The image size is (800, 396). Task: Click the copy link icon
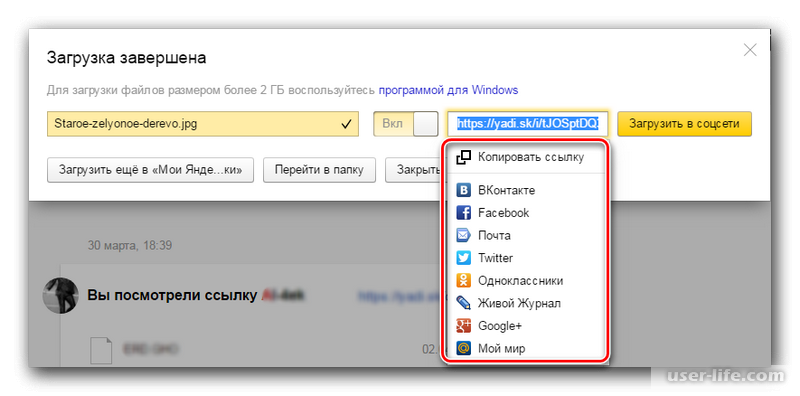(463, 157)
